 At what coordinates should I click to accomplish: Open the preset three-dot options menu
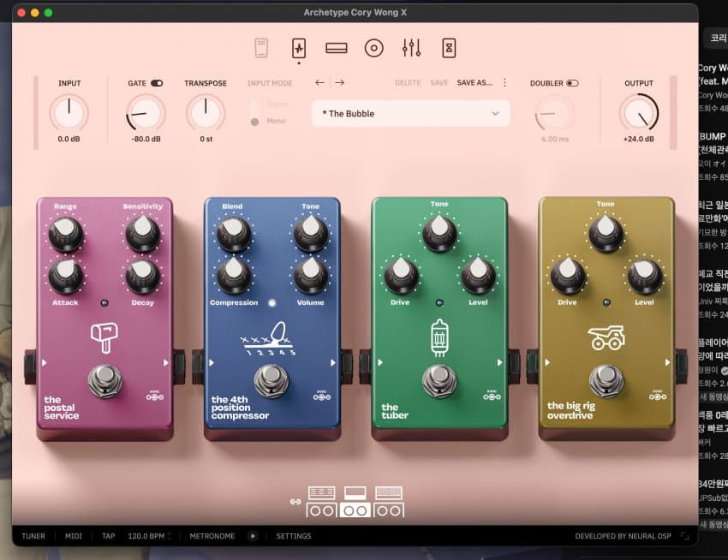(x=504, y=83)
